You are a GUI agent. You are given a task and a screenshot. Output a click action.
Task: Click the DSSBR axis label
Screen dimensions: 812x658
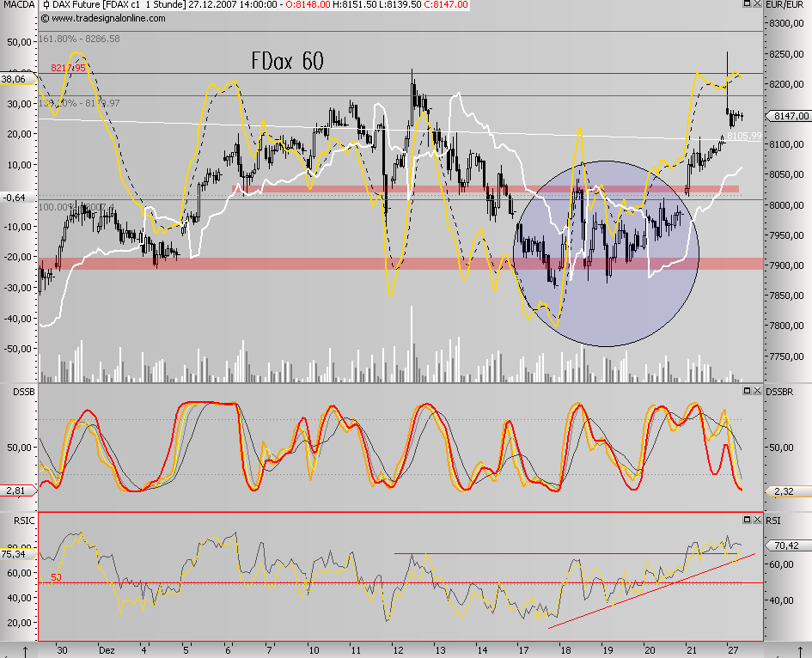point(779,392)
